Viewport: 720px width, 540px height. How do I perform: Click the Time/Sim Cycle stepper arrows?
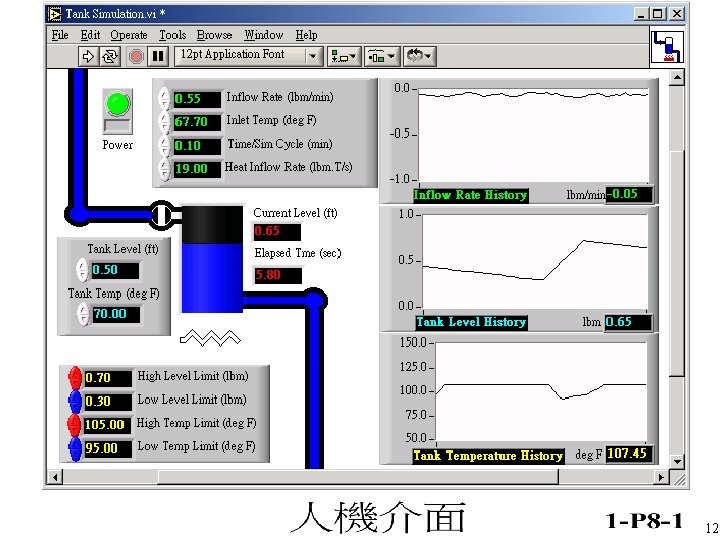pos(164,146)
